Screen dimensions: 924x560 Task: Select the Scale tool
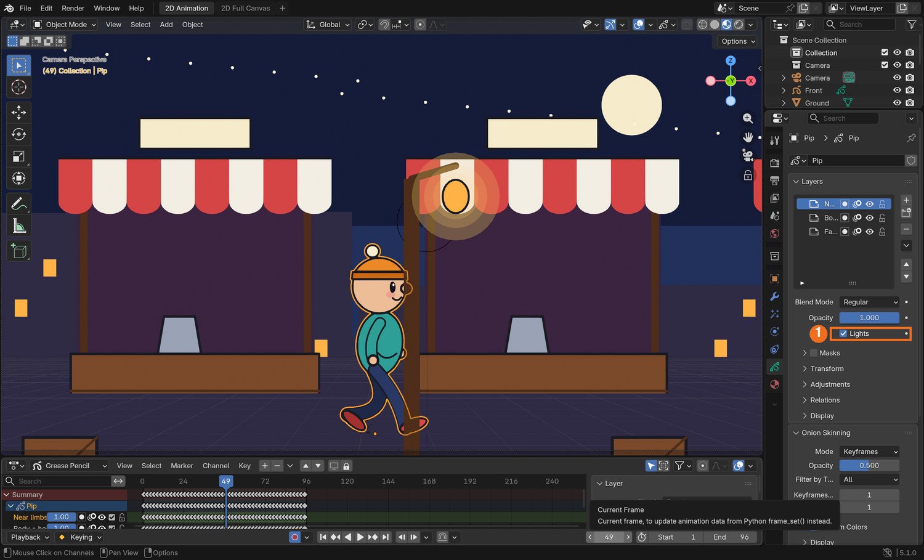pyautogui.click(x=18, y=156)
